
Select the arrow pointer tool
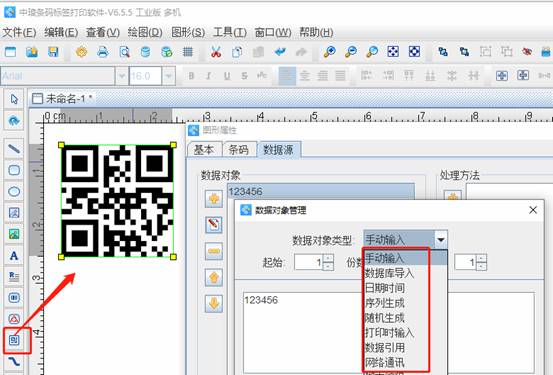(x=14, y=99)
